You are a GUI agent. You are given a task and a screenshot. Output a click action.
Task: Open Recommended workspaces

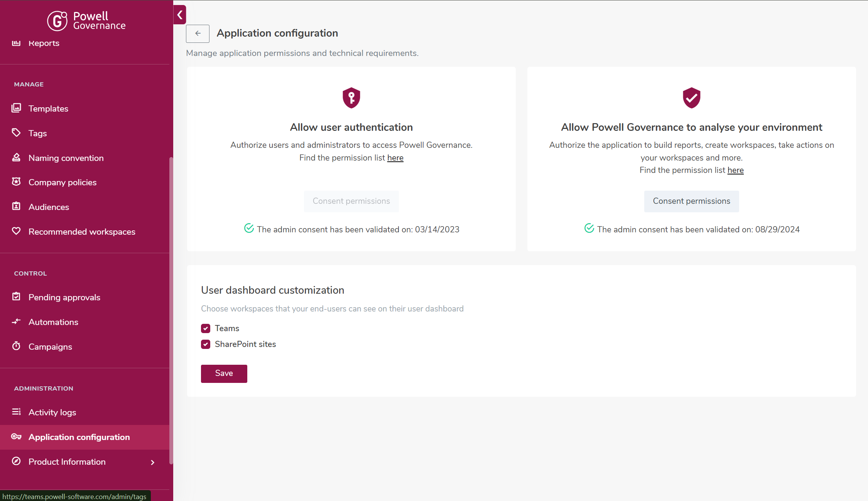(84, 232)
